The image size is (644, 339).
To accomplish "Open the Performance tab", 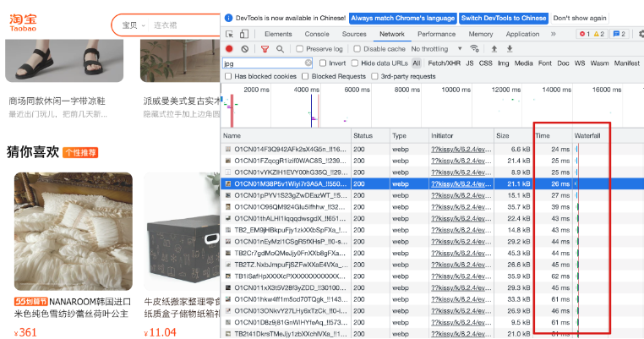I will point(436,34).
